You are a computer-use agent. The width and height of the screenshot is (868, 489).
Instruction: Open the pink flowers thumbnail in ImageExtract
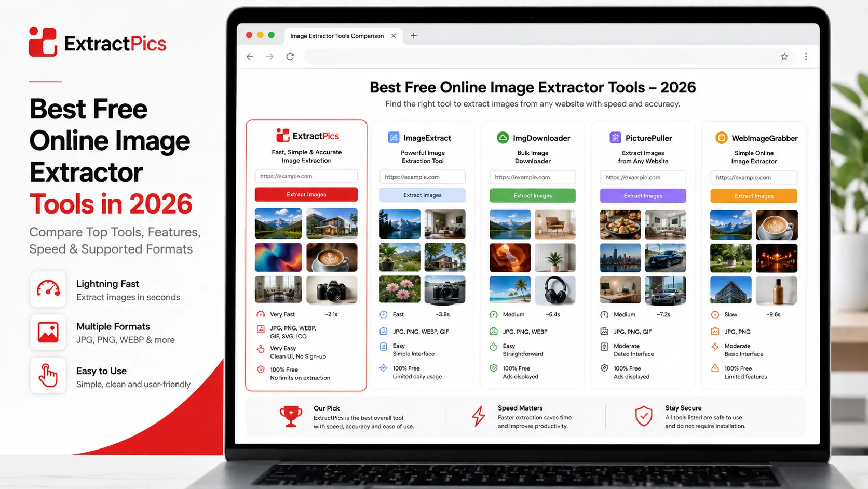click(400, 289)
